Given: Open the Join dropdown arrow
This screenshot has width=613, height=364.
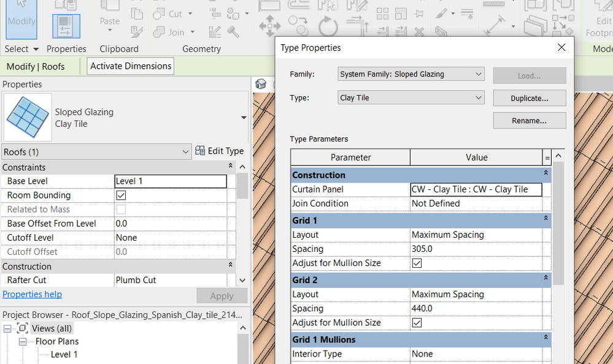Looking at the screenshot, I should point(192,32).
